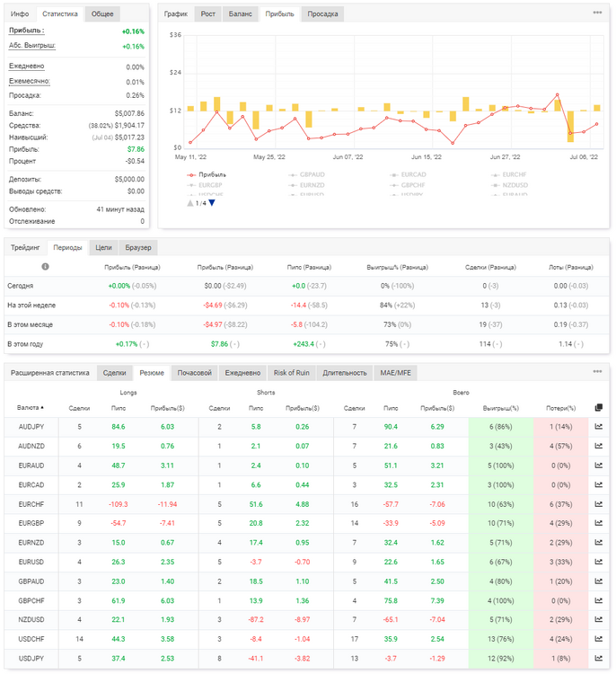The image size is (616, 674).
Task: Toggle EURGBP series in chart legend
Action: tap(205, 185)
